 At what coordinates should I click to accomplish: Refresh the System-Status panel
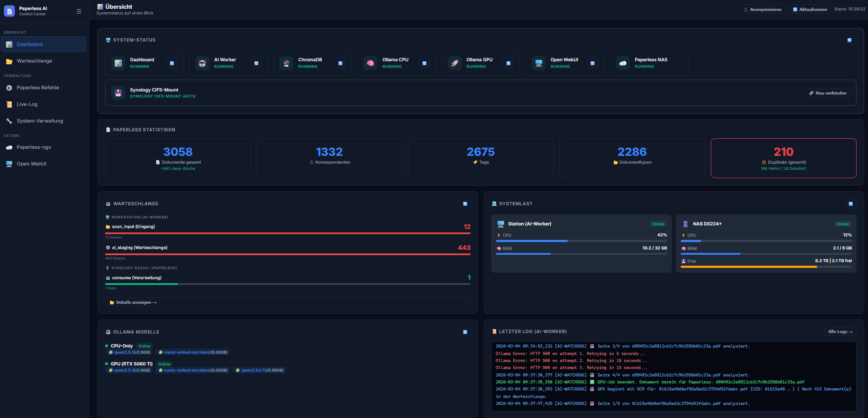tap(849, 40)
